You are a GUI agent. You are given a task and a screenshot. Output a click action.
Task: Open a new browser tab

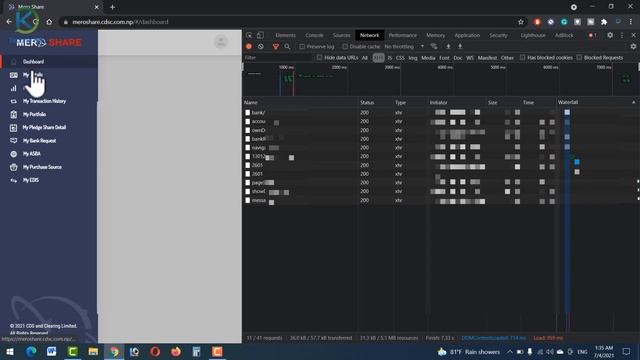(112, 7)
